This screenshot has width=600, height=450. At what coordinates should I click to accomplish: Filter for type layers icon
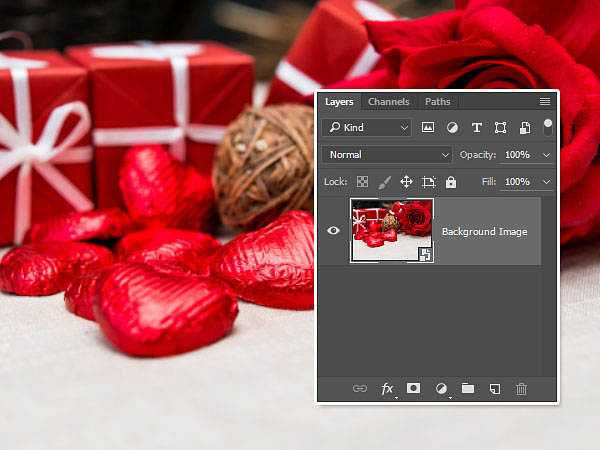(476, 128)
